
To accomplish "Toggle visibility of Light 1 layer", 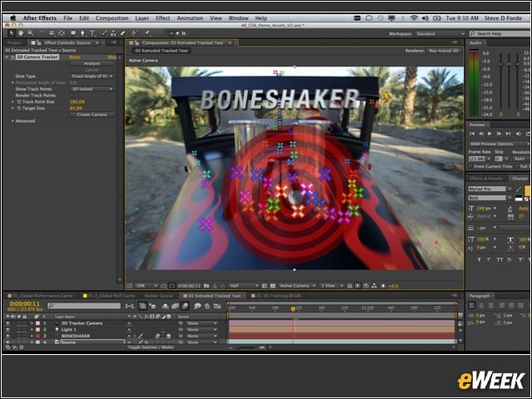I will coord(7,329).
